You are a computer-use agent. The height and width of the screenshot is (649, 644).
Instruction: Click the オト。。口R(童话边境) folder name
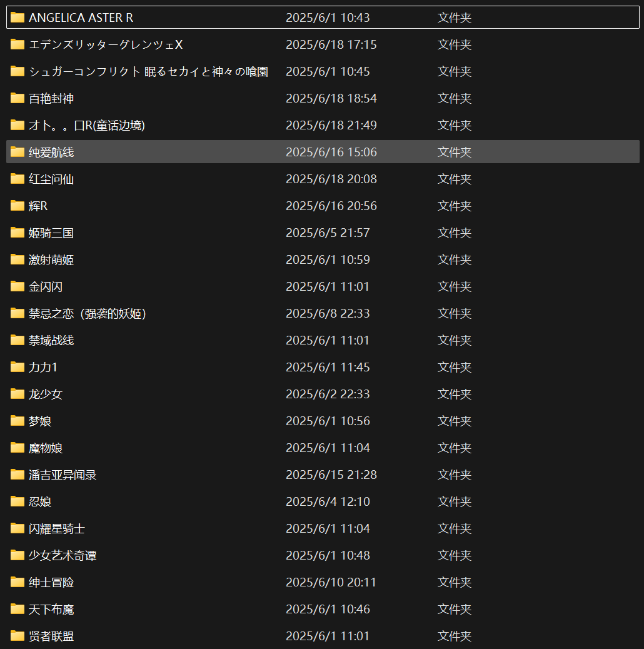87,125
